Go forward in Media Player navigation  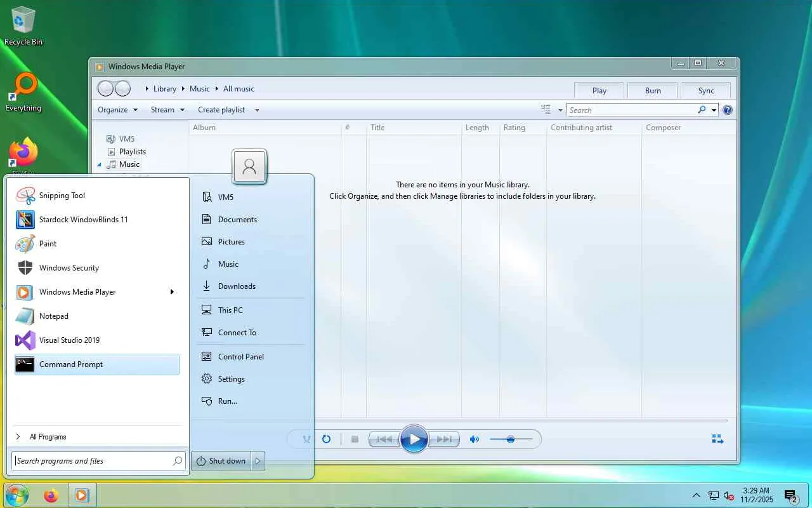122,89
